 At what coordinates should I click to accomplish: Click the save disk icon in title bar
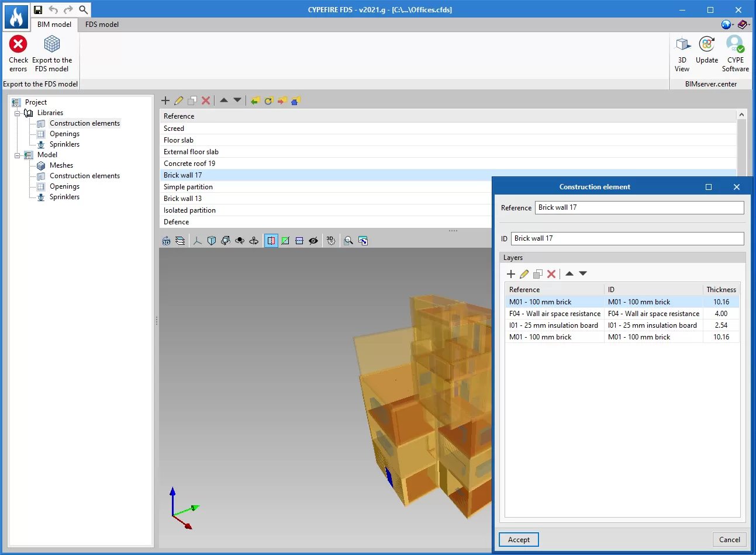tap(38, 9)
